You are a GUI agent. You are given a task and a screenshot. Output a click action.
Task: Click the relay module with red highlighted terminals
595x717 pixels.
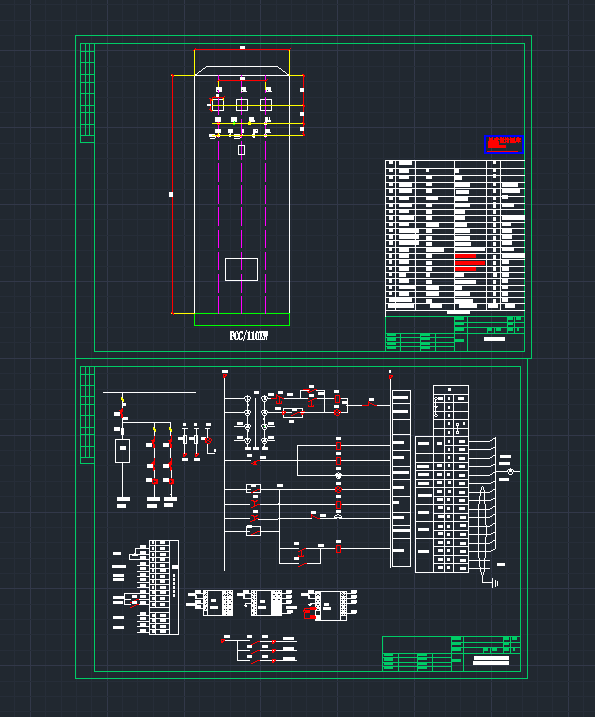click(330, 605)
